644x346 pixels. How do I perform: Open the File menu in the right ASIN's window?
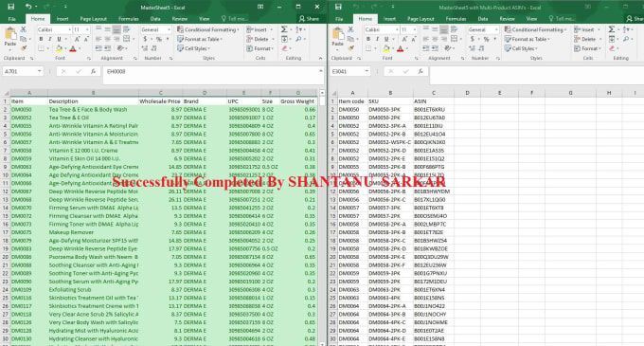pos(339,19)
